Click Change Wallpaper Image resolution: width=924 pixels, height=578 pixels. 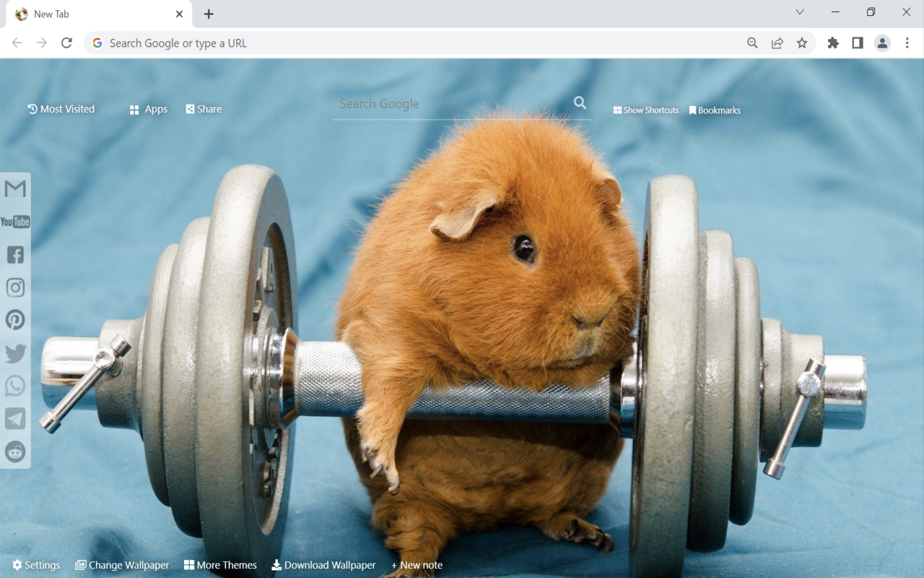click(122, 565)
